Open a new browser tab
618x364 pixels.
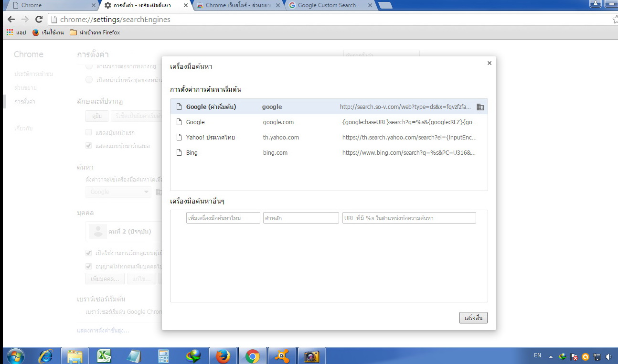pos(385,5)
